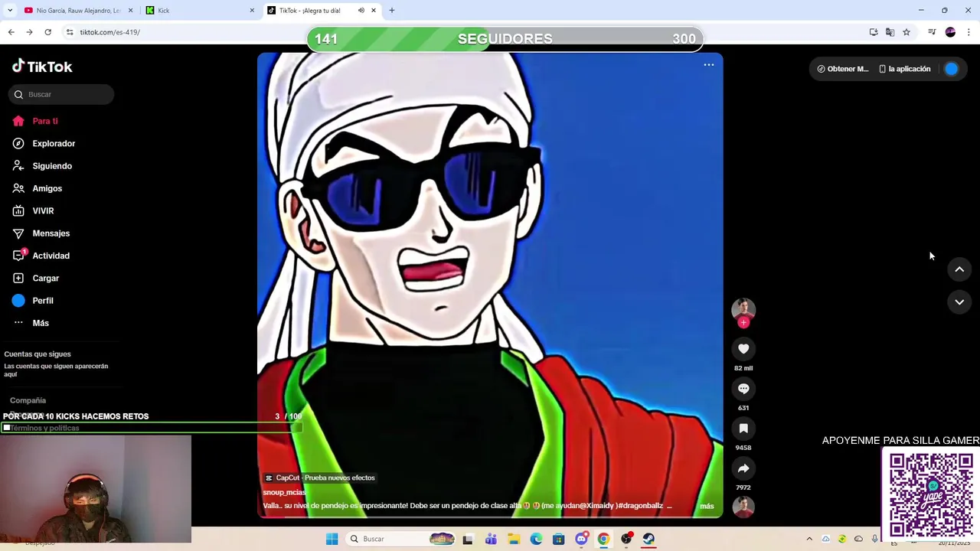Save video with the bookmark icon
Viewport: 980px width, 551px height.
(x=743, y=429)
